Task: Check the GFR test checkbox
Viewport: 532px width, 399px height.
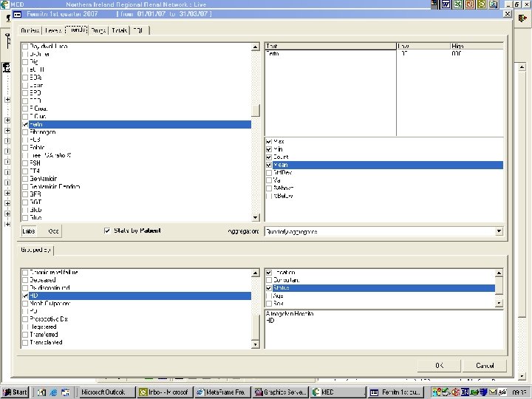Action: click(25, 194)
